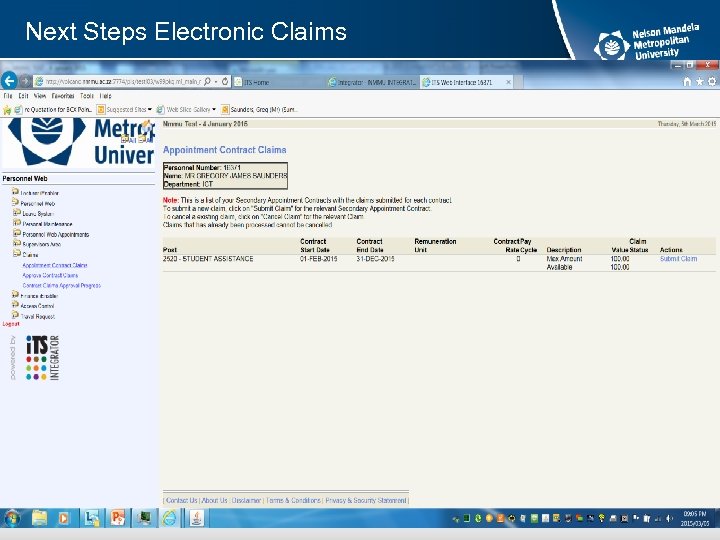Refresh the page using the reload icon
Image resolution: width=720 pixels, height=540 pixels.
(225, 82)
